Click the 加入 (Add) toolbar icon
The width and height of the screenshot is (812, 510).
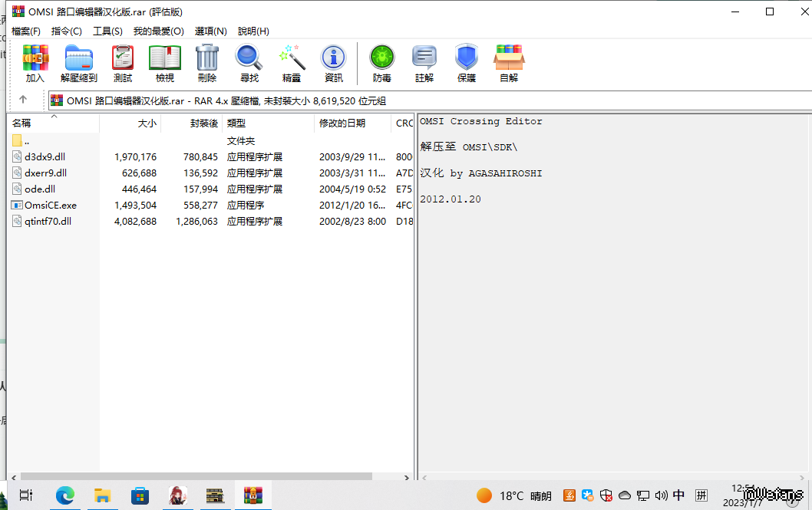[x=35, y=64]
